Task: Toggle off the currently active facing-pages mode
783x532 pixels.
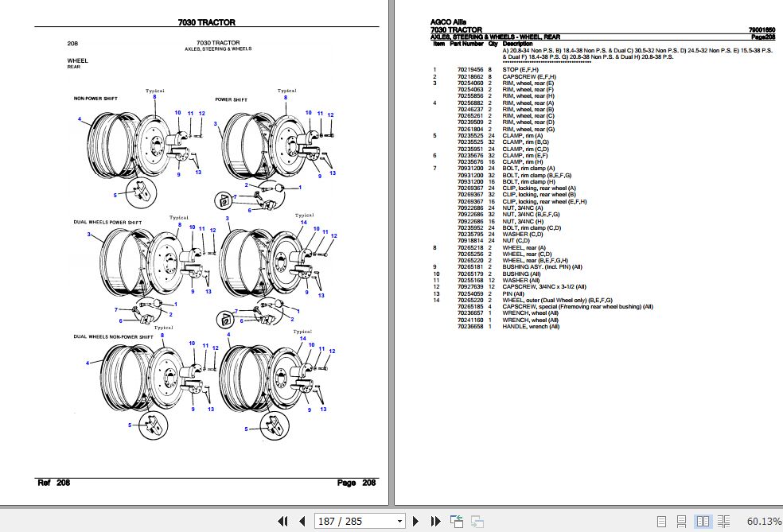Action: tap(703, 521)
